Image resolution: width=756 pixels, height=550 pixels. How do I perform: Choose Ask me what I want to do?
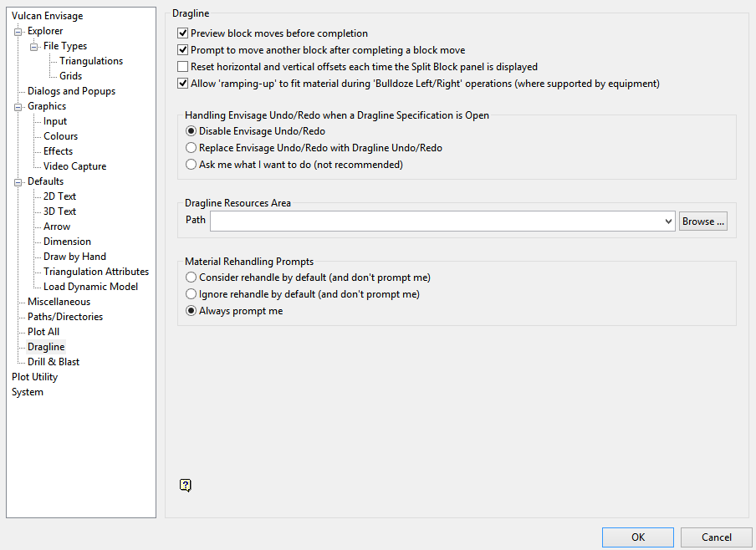(x=192, y=165)
